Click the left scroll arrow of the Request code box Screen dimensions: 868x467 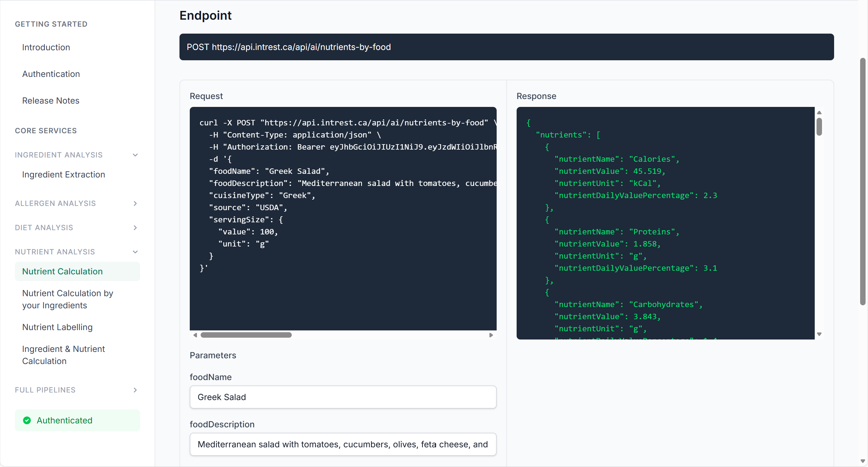click(195, 335)
